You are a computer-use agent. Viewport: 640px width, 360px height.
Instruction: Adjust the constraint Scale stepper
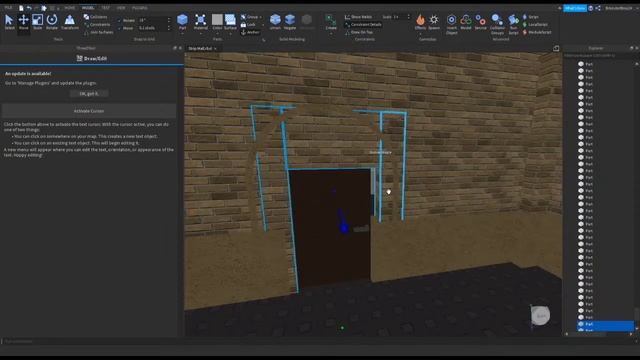coord(408,17)
